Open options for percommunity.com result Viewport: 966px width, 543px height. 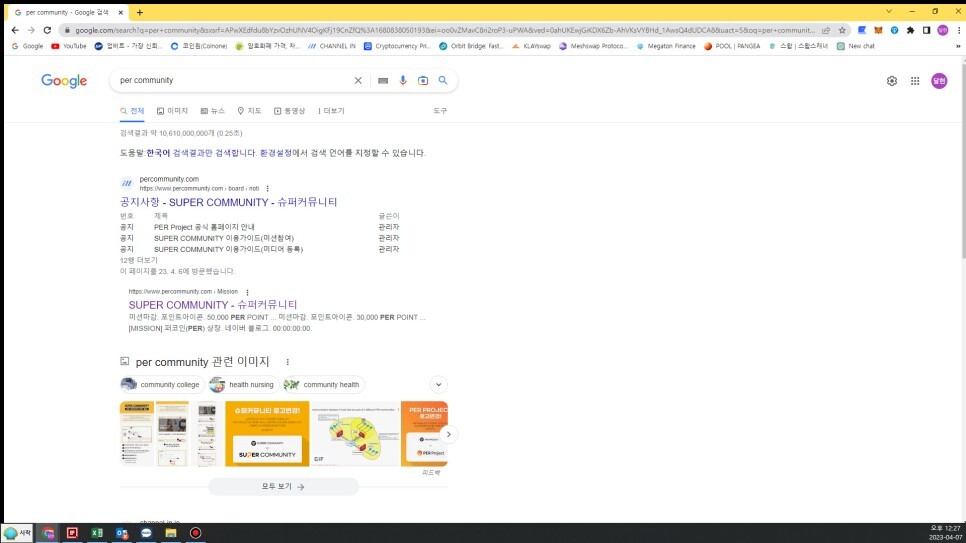click(x=267, y=189)
